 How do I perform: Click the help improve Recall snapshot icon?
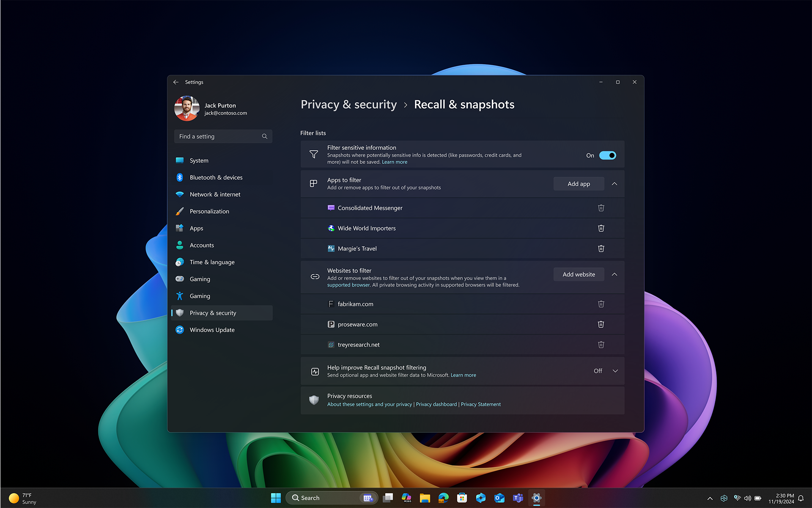tap(315, 370)
